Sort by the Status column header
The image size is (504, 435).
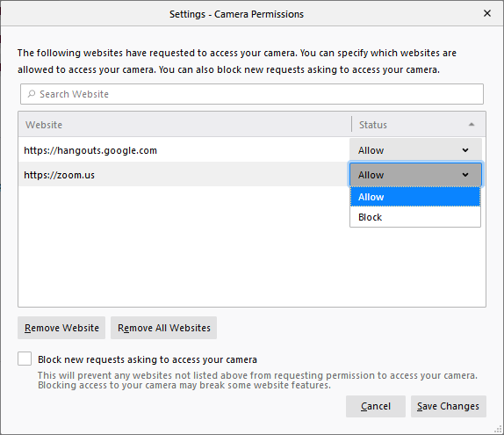(x=419, y=125)
